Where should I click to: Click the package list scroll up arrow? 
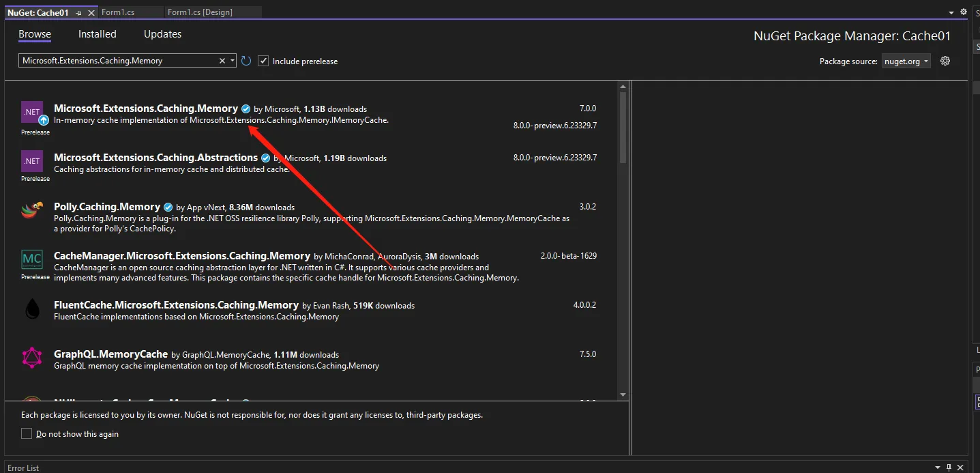(623, 86)
